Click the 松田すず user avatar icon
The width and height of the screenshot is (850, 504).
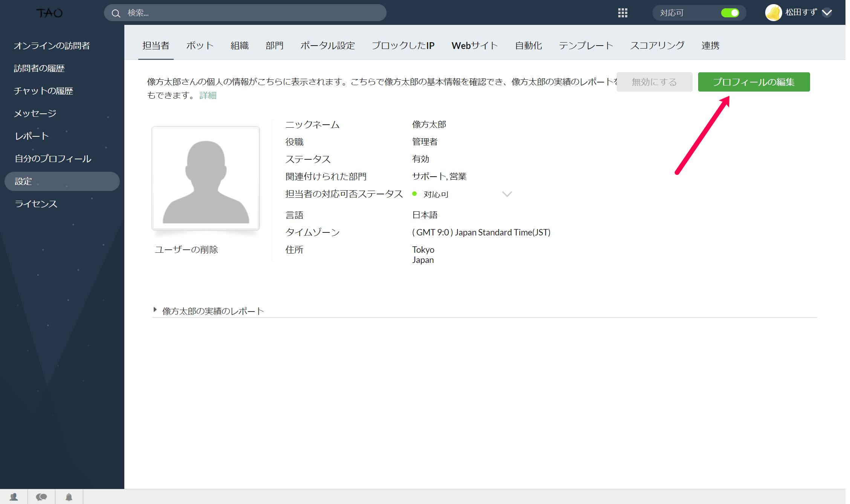click(x=773, y=13)
